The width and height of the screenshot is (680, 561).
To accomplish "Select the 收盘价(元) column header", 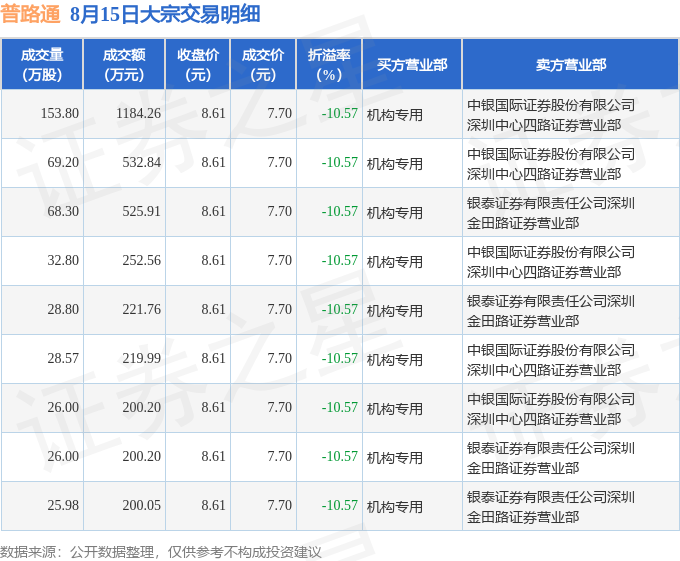I will 198,65.
